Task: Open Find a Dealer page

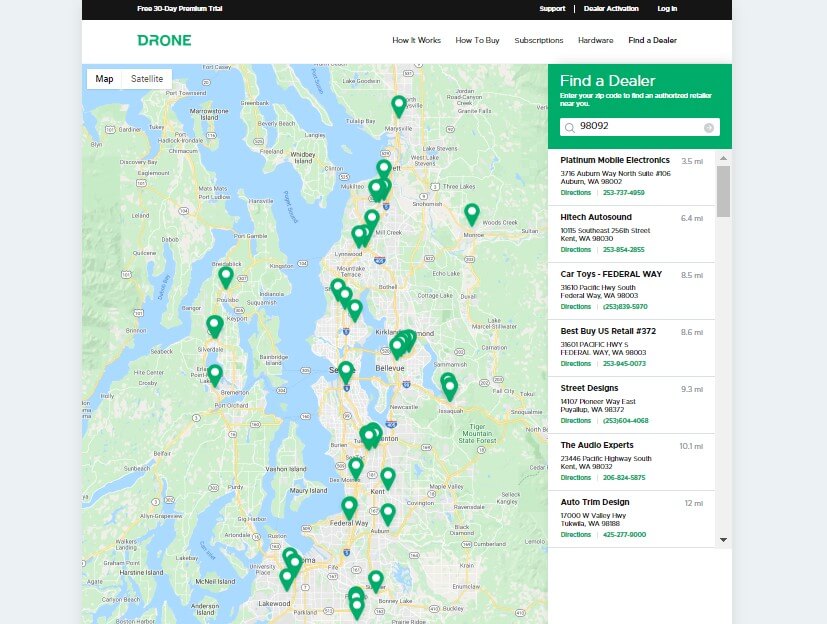Action: (x=652, y=40)
